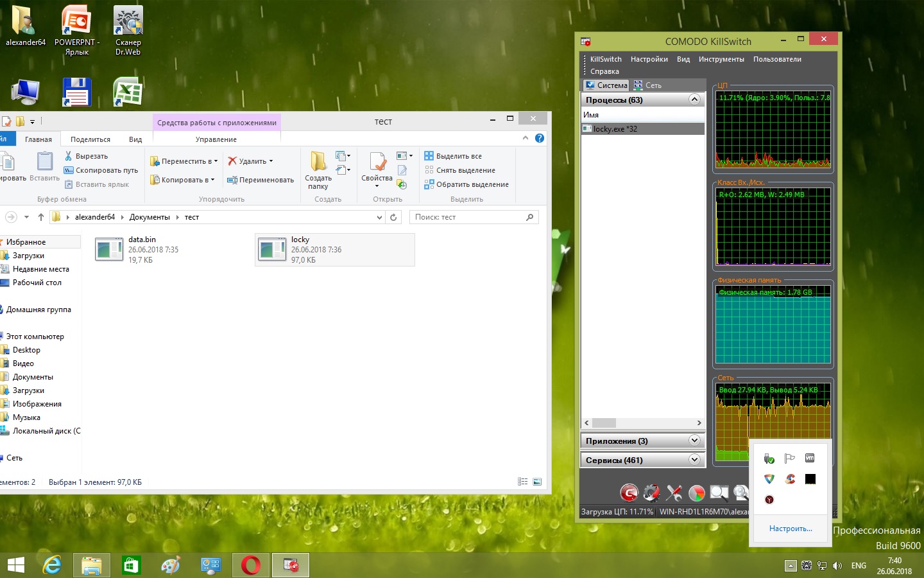The image size is (924, 578).
Task: Click the Настроить... link in tray popup
Action: 791,529
